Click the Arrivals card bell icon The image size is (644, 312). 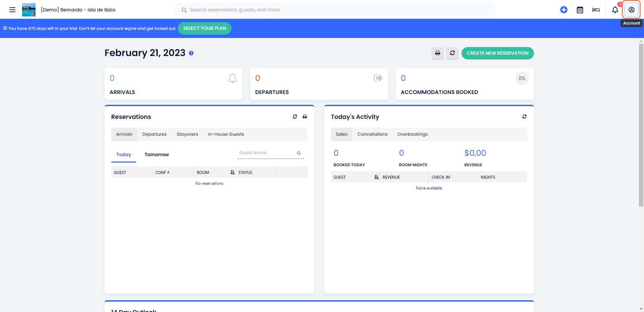(x=232, y=78)
